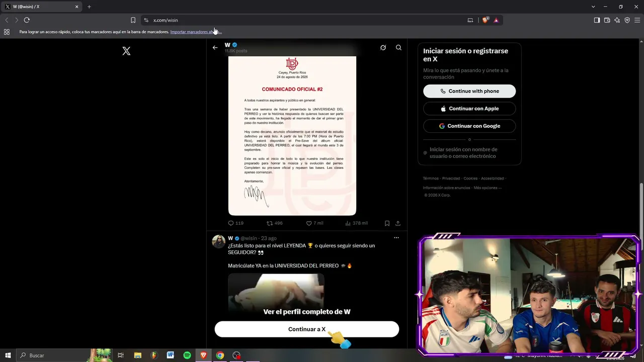Open the Windows Start menu

[x=8, y=355]
